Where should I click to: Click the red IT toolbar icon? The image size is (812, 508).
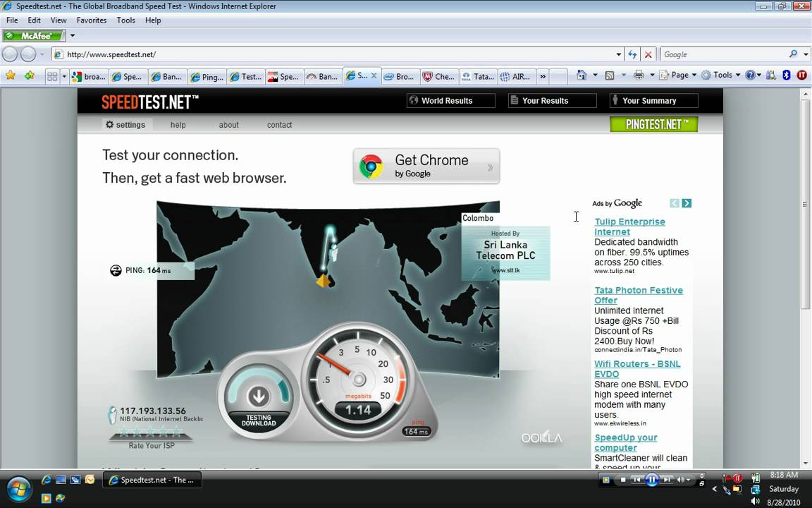click(x=802, y=75)
